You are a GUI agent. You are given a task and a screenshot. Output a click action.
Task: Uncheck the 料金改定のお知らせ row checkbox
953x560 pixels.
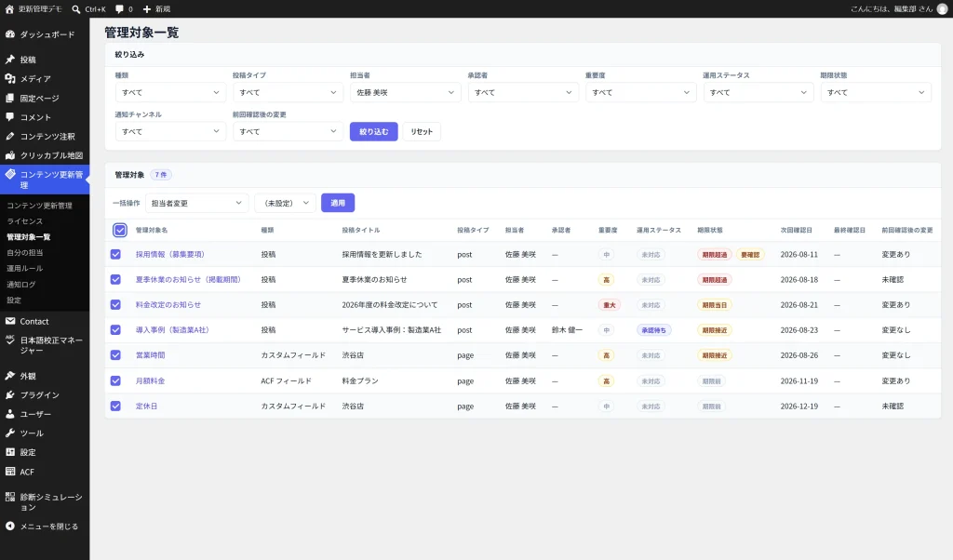tap(115, 305)
